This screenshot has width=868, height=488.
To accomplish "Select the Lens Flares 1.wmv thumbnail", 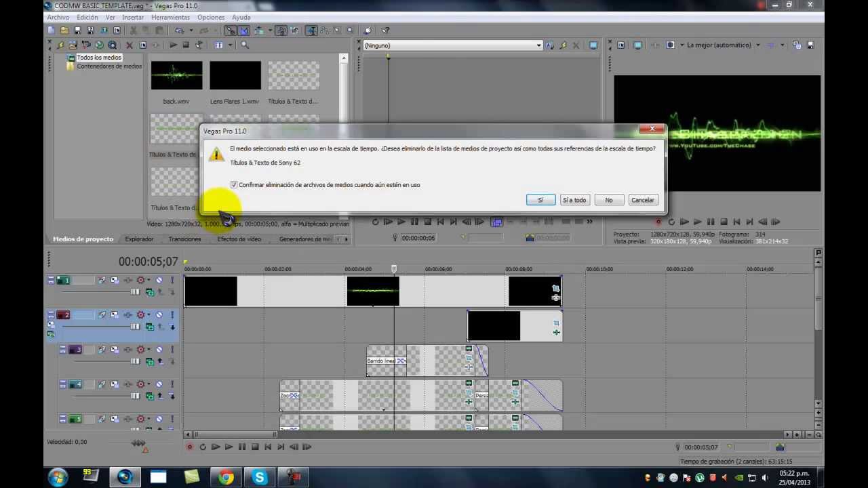I will click(x=235, y=76).
